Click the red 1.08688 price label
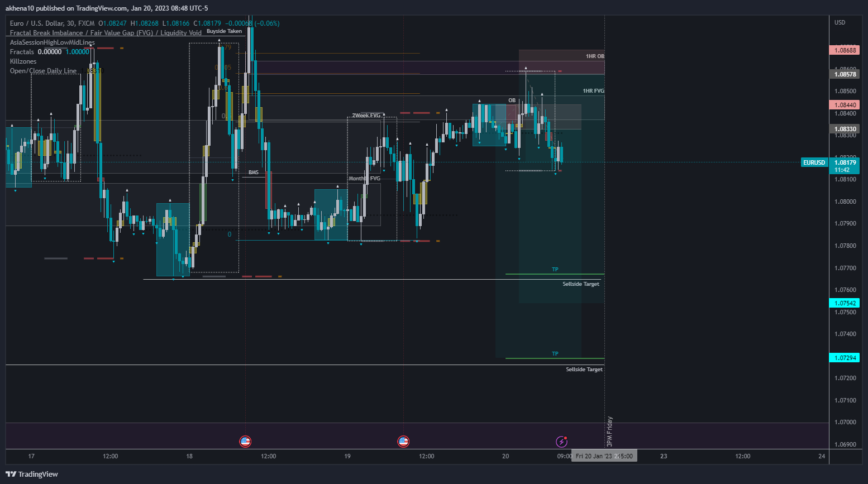 pyautogui.click(x=844, y=50)
